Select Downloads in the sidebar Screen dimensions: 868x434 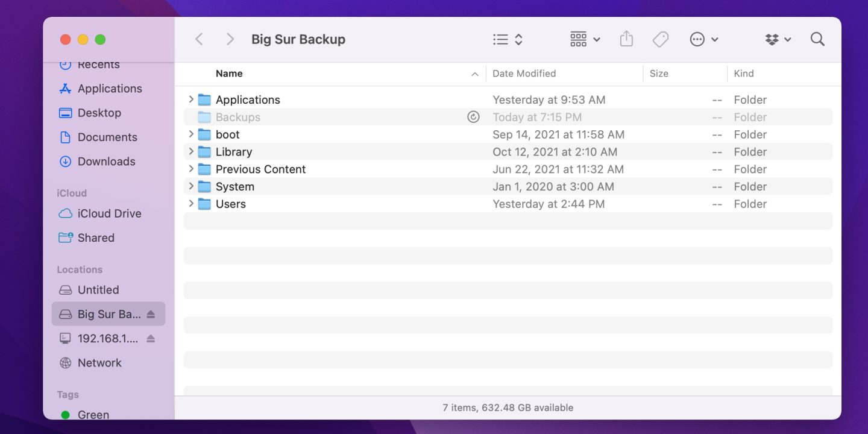click(x=106, y=161)
